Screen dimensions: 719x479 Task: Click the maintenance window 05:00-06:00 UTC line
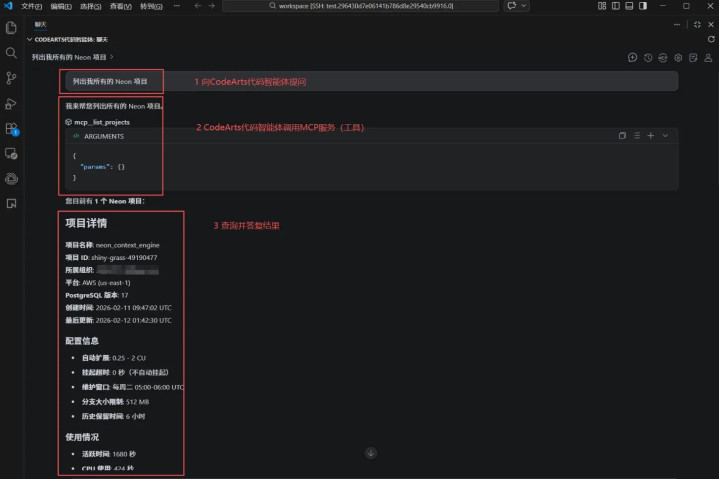133,387
